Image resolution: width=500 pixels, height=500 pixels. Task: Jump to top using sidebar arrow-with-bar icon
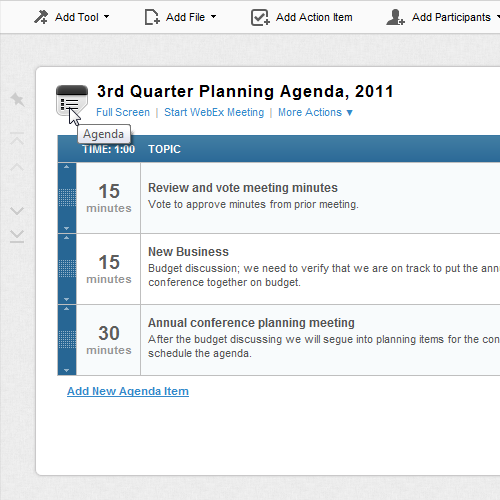[17, 138]
